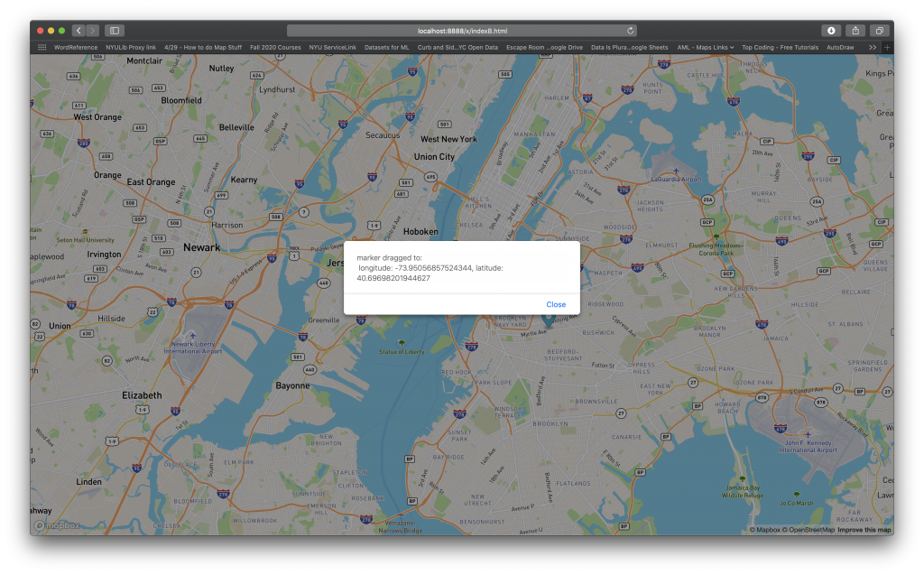This screenshot has width=924, height=575.
Task: Click the new tab plus button
Action: [888, 47]
